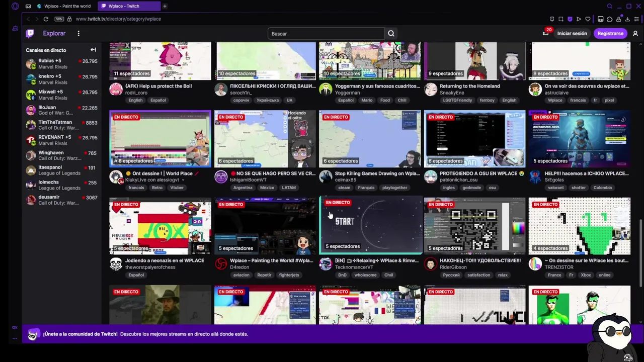The width and height of the screenshot is (644, 362).
Task: Click the wholesome tag
Action: [x=365, y=275]
